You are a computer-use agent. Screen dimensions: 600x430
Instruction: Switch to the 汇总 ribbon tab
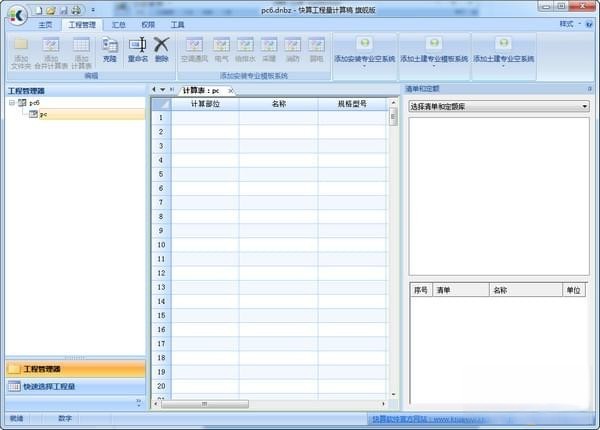[119, 23]
